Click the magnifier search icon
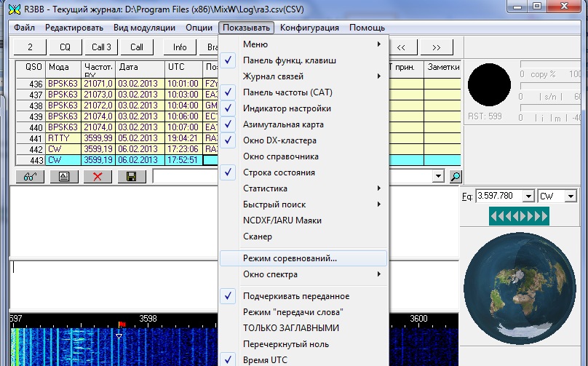The height and width of the screenshot is (366, 588). pos(456,176)
